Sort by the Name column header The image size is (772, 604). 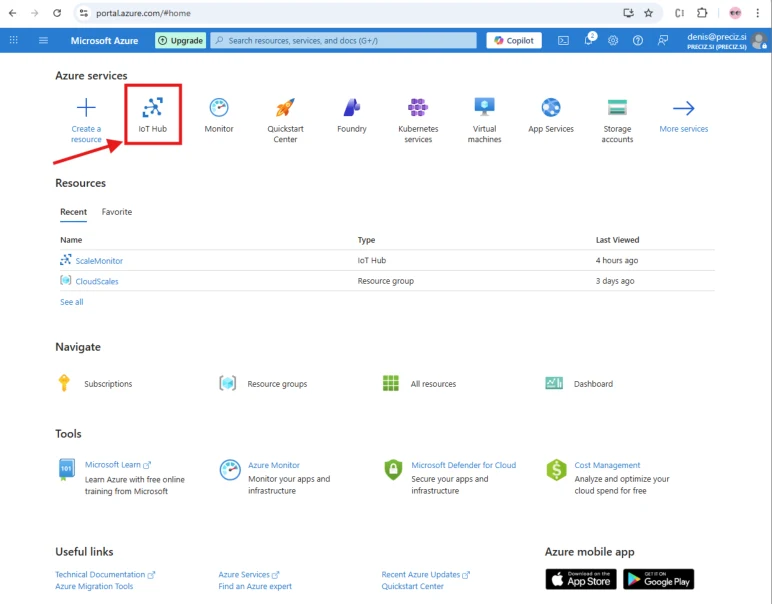pyautogui.click(x=71, y=240)
